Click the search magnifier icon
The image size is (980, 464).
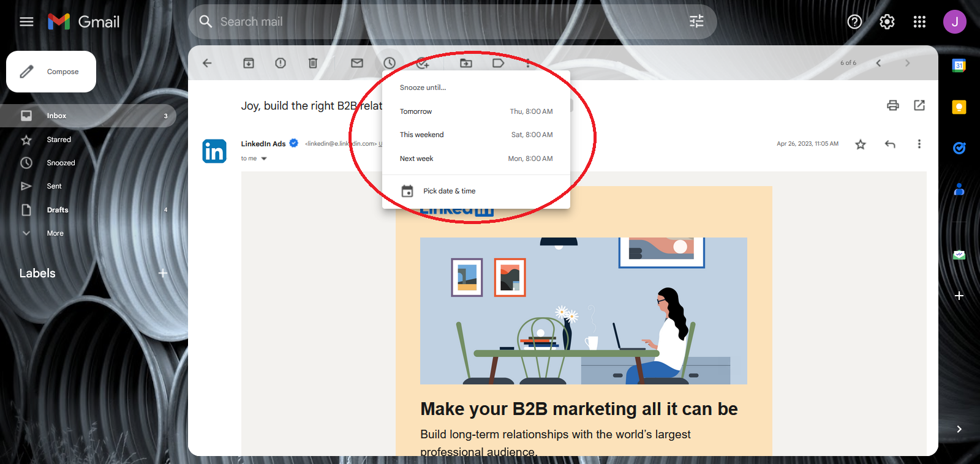coord(206,22)
